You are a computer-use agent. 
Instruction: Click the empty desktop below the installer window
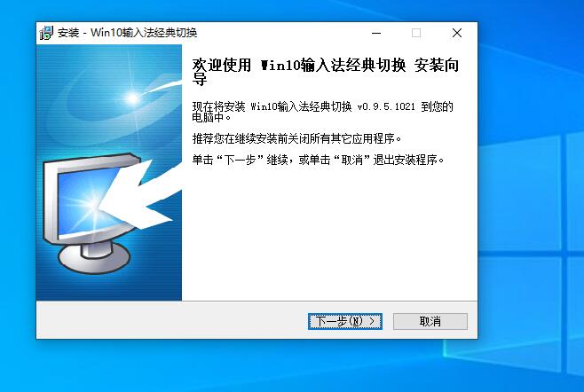(257, 366)
